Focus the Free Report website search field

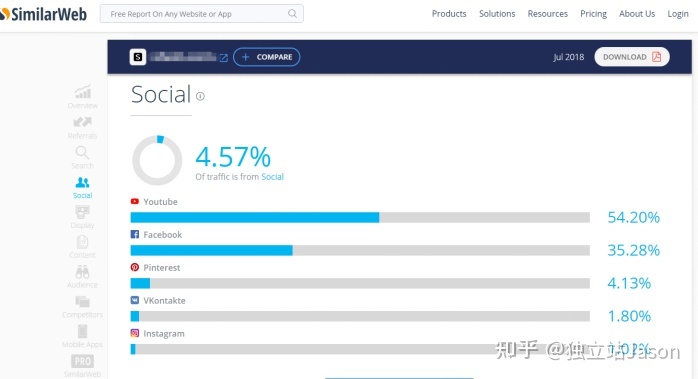[x=202, y=14]
